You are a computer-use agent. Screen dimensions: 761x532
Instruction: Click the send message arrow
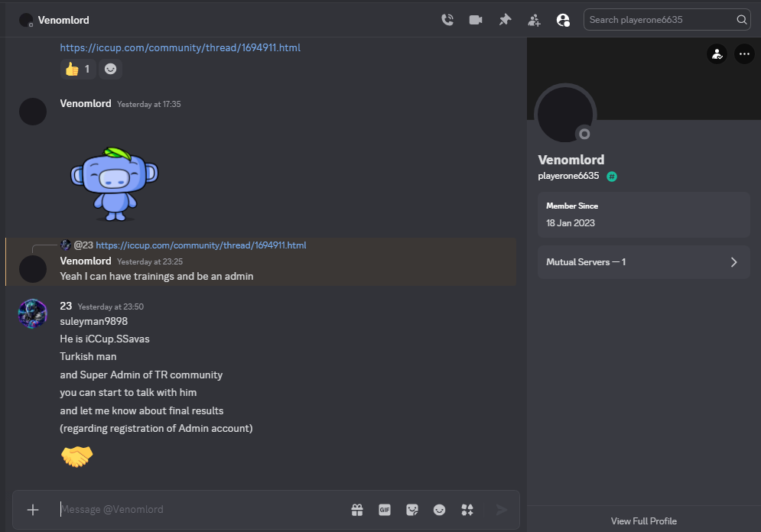click(502, 510)
